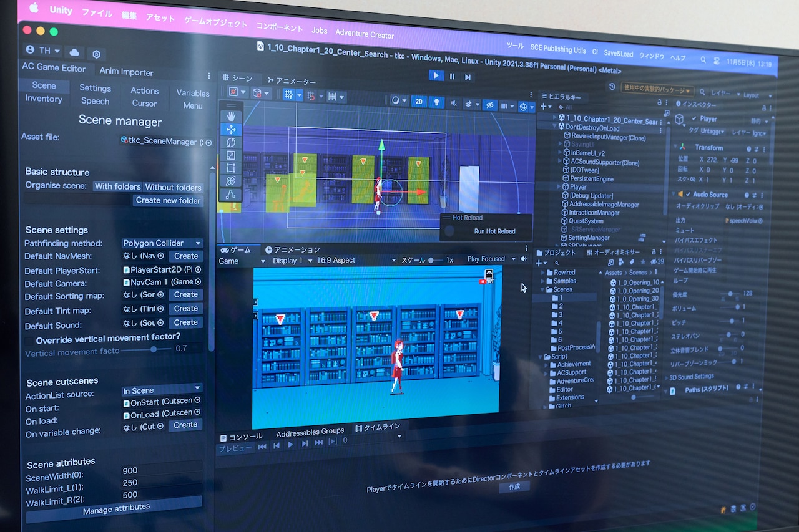Open the Adventure Creator menu
The width and height of the screenshot is (799, 532).
coord(365,34)
